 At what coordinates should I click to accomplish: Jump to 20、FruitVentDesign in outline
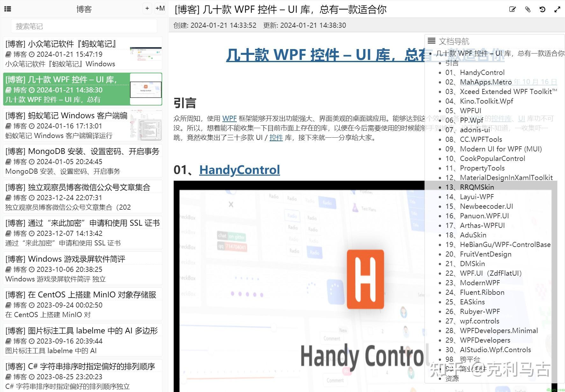(x=478, y=254)
